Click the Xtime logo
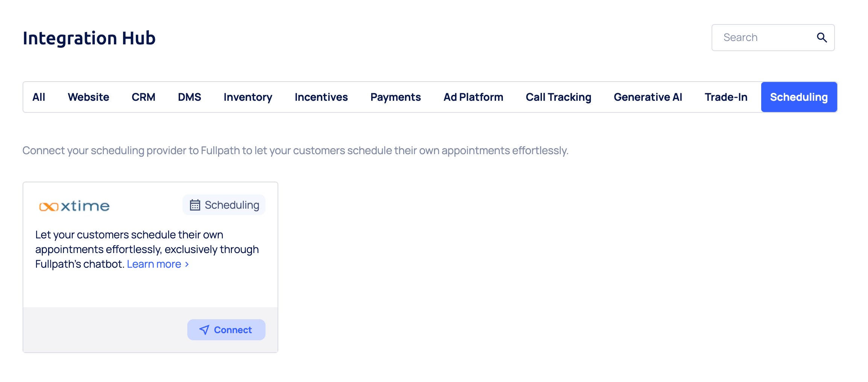 tap(74, 206)
